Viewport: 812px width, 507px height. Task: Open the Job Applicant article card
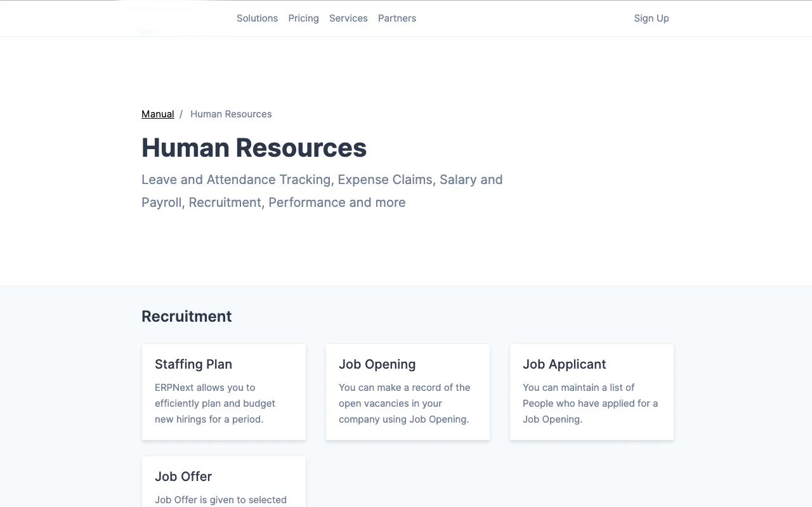(591, 392)
